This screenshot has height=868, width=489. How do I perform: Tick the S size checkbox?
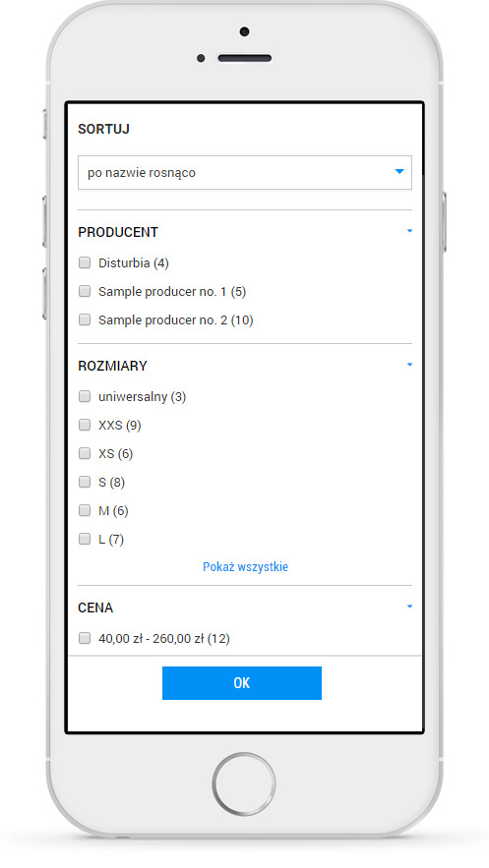(85, 482)
